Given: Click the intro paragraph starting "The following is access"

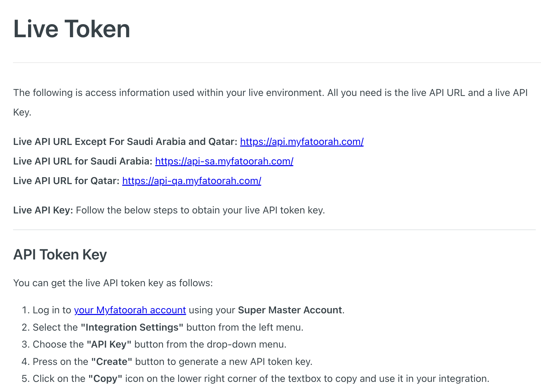Looking at the screenshot, I should [270, 93].
